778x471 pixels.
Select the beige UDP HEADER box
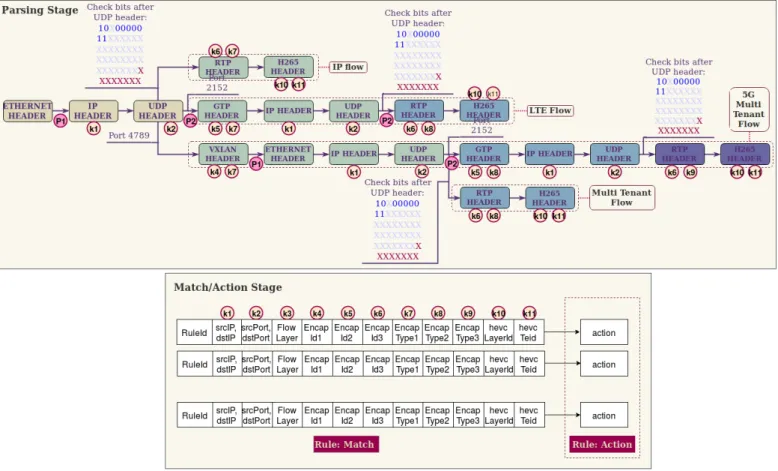coord(158,111)
